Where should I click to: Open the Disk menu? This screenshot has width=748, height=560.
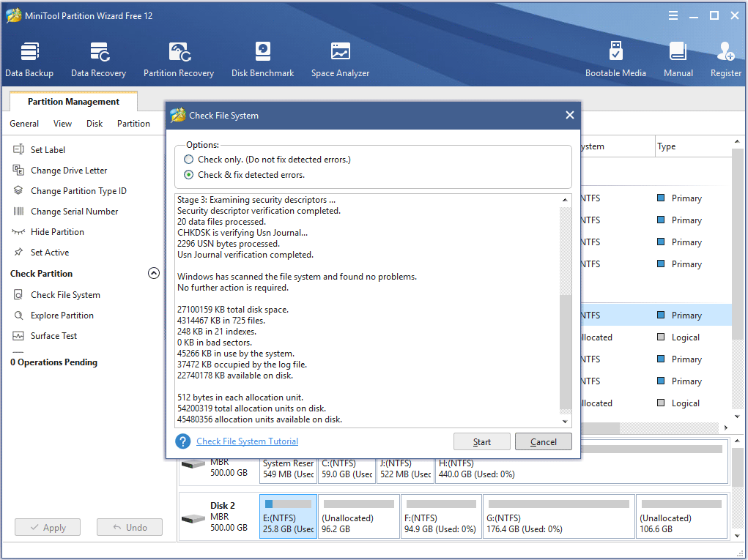click(95, 124)
